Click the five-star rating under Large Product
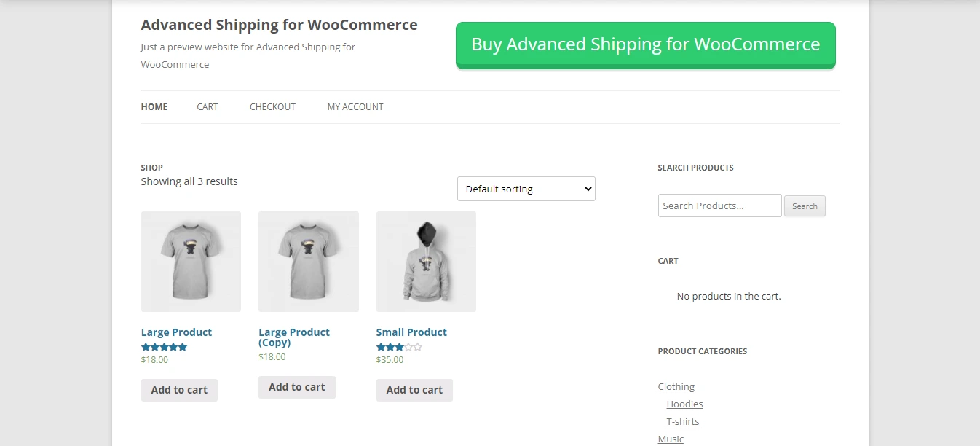980x446 pixels. (164, 347)
